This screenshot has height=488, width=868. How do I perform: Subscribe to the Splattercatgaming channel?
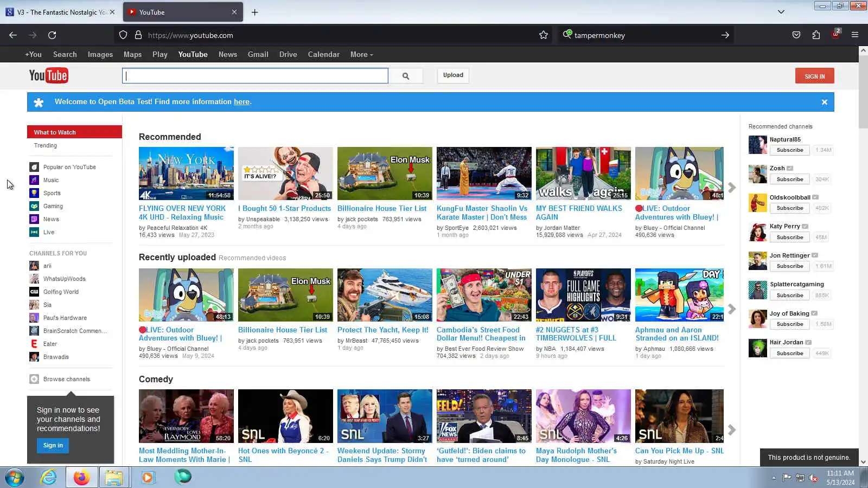(x=789, y=296)
